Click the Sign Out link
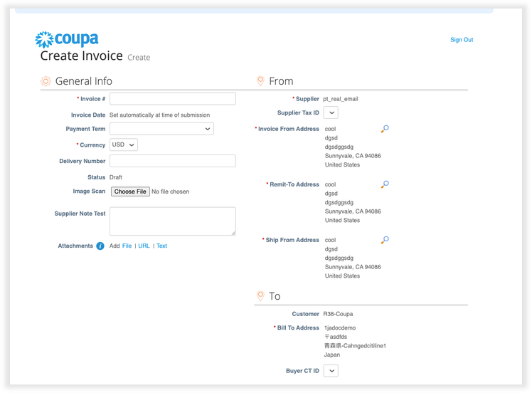Image resolution: width=532 pixels, height=393 pixels. (x=462, y=40)
